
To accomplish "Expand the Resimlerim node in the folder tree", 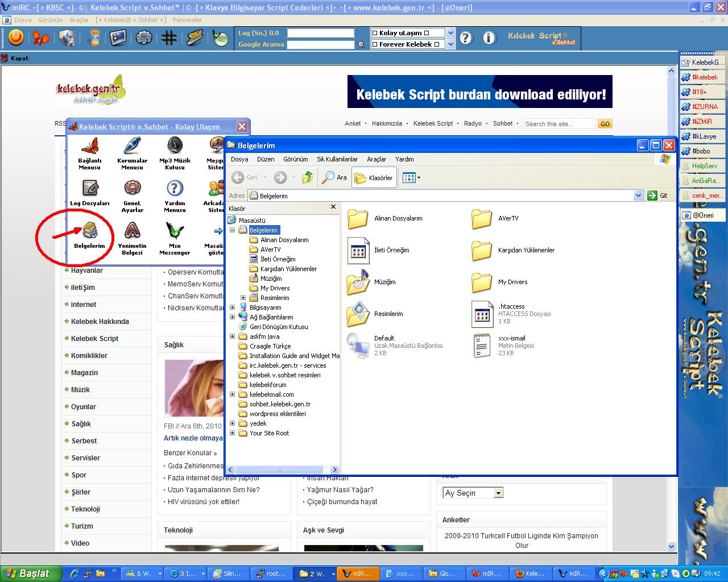I will tap(243, 298).
